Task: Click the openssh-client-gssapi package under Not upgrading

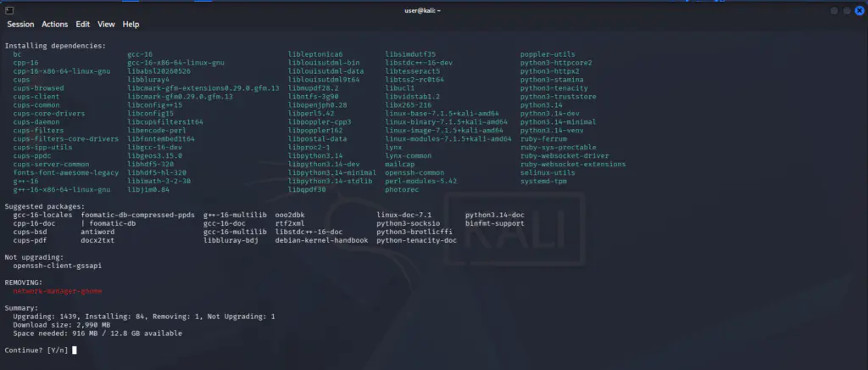Action: [x=58, y=266]
